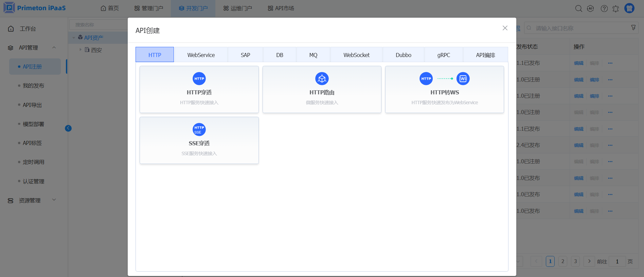
Task: Open the help question mark icon
Action: (604, 8)
